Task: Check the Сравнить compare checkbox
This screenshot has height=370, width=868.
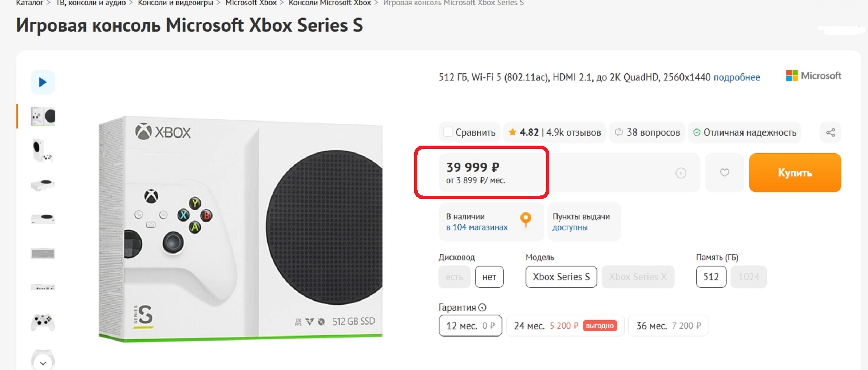Action: tap(448, 132)
